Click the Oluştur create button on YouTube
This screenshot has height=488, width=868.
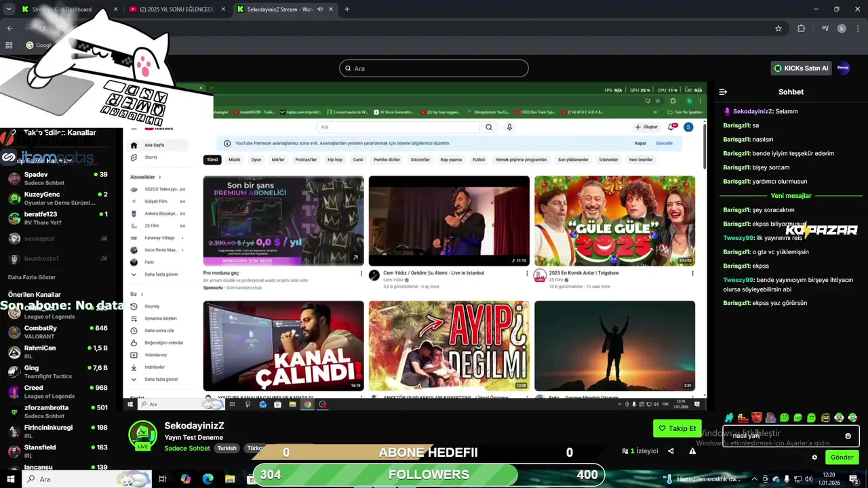point(646,127)
